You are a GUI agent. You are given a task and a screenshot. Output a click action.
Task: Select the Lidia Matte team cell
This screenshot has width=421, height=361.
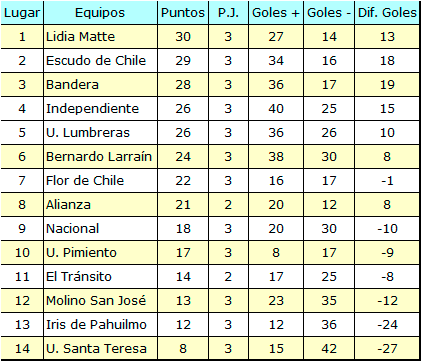point(100,37)
